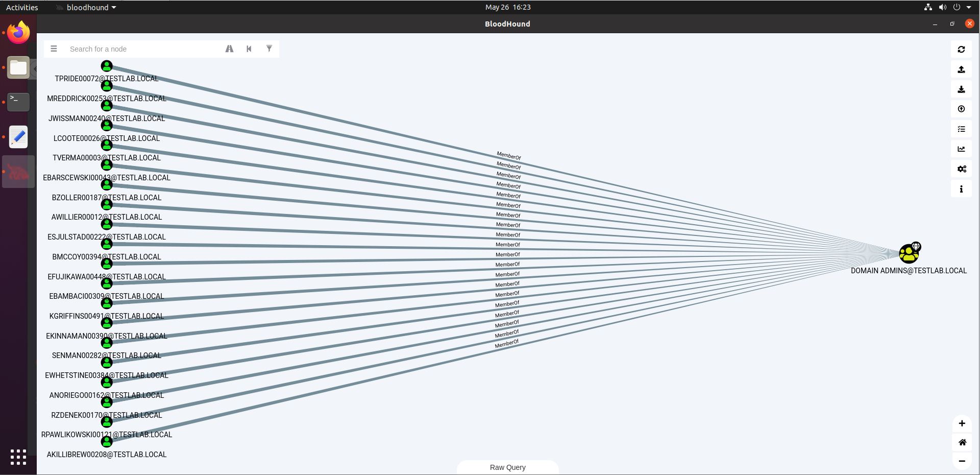980x475 pixels.
Task: Select the EWHETSTINE00384 user node icon
Action: pos(107,363)
